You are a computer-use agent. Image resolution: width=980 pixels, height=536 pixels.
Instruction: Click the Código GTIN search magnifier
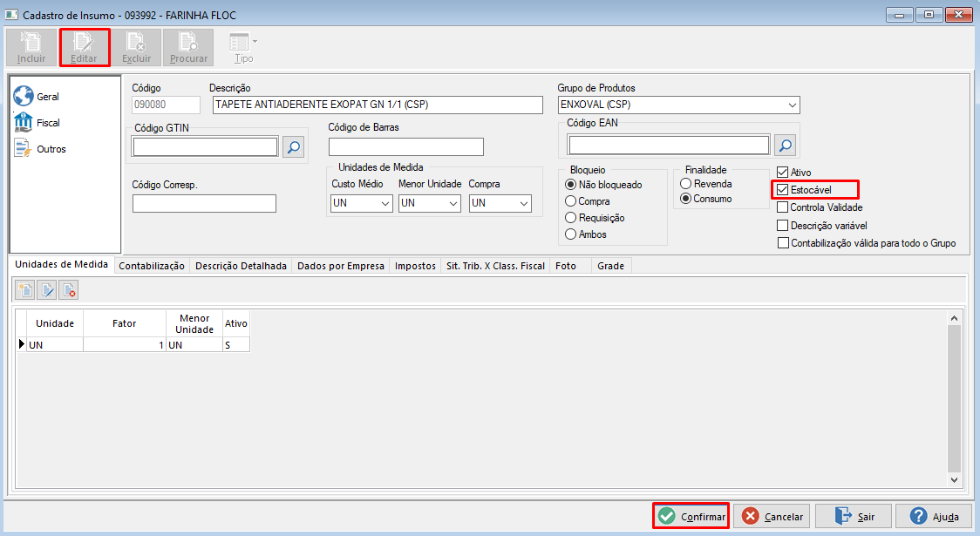[x=293, y=146]
